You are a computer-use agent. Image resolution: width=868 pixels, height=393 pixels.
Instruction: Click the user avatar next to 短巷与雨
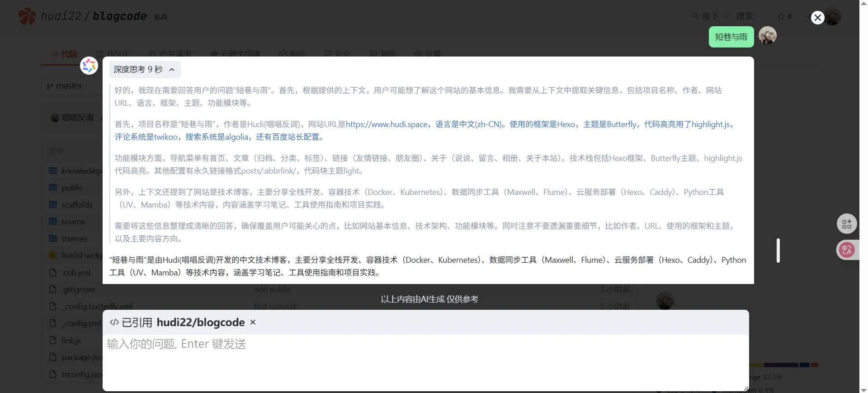click(x=767, y=35)
